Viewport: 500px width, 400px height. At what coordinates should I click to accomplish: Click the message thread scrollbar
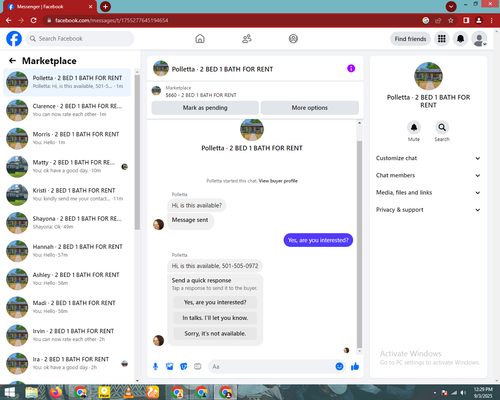[x=359, y=244]
